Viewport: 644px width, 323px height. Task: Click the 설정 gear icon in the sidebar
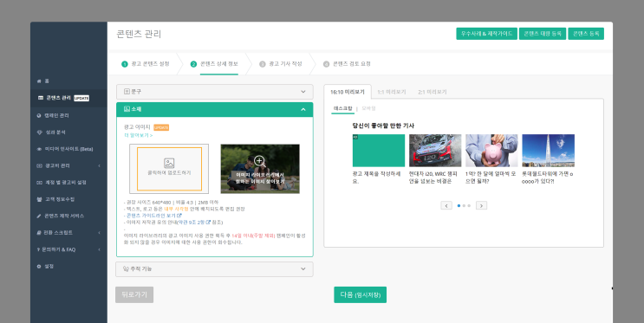[39, 267]
